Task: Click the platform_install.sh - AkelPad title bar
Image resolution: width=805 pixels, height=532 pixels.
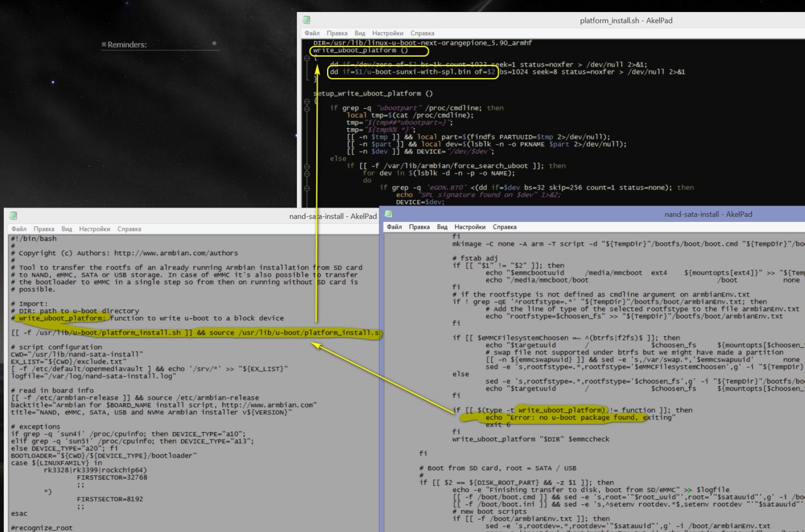Action: [x=551, y=20]
